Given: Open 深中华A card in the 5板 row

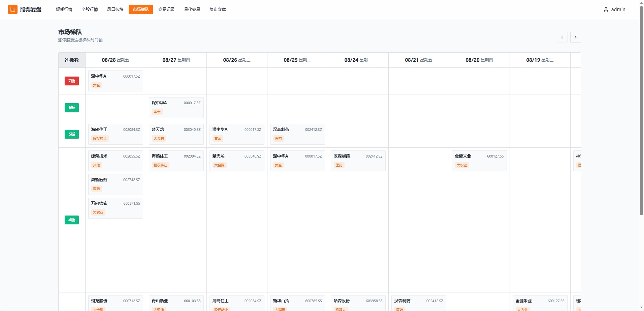Looking at the screenshot, I should 237,134.
